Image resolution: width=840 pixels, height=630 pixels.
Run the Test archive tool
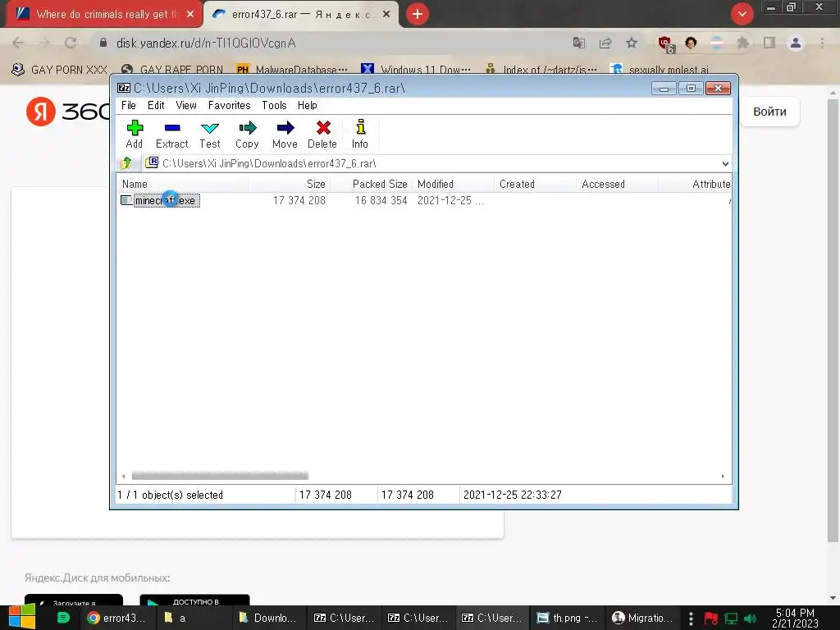pos(209,134)
